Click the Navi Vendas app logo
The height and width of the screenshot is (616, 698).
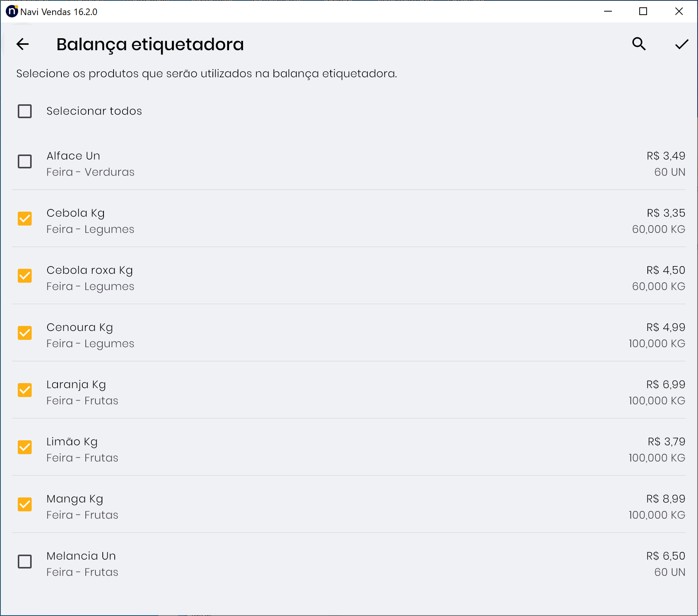(x=12, y=12)
